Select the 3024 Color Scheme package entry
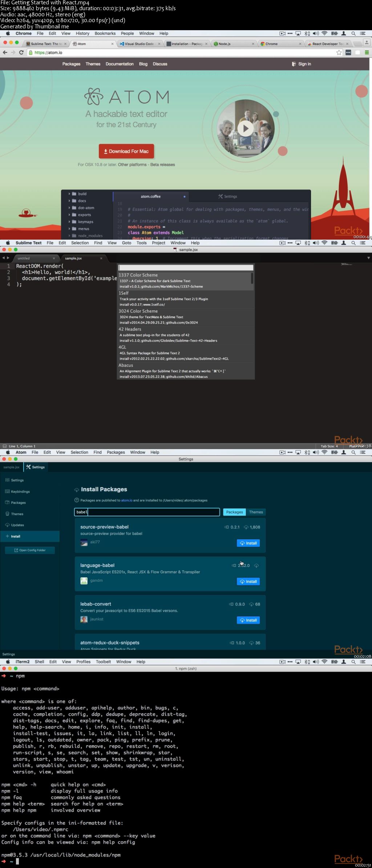Viewport: 372px width, 868px height. pyautogui.click(x=186, y=317)
